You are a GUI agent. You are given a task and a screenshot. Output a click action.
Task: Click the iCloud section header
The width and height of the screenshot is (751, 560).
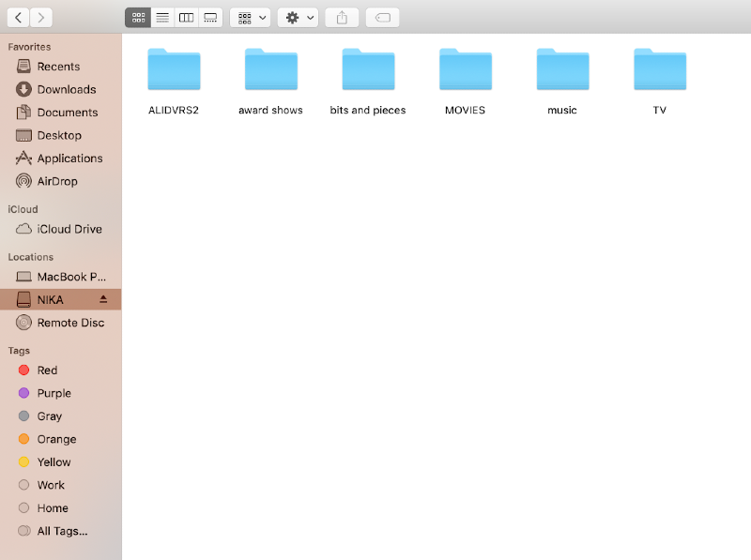coord(23,209)
